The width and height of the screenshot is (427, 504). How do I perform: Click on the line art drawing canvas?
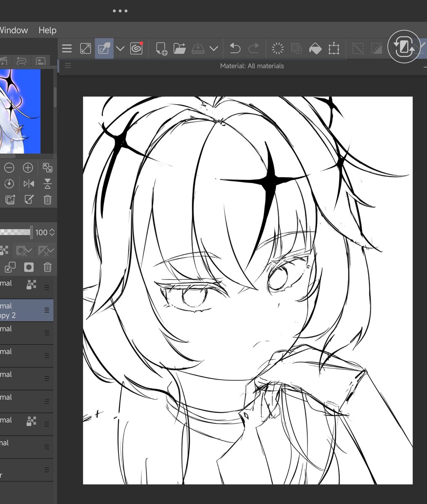[x=248, y=290]
